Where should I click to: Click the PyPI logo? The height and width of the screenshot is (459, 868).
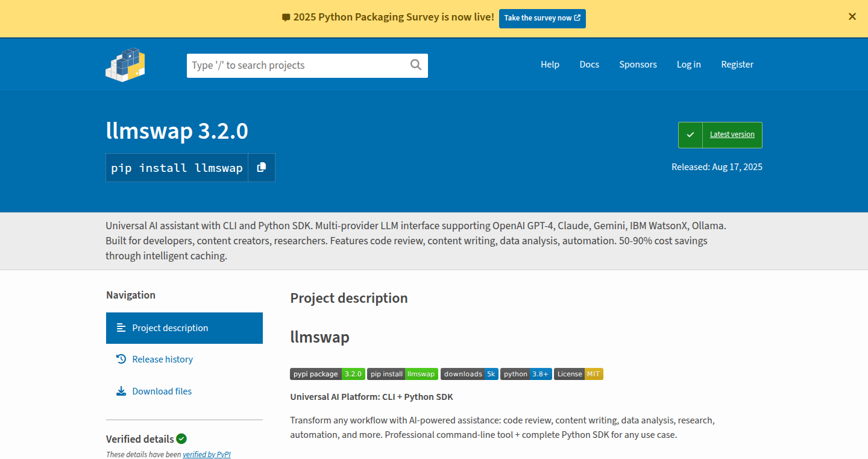coord(125,65)
